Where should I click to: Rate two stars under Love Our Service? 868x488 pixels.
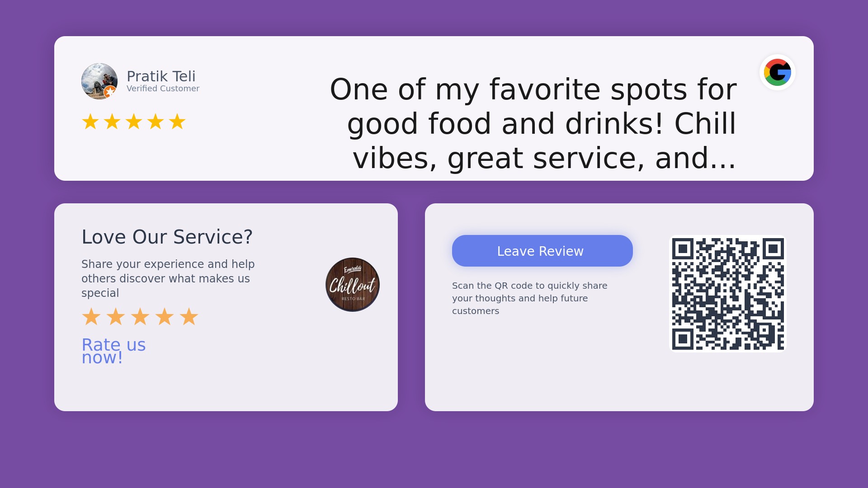coord(116,317)
